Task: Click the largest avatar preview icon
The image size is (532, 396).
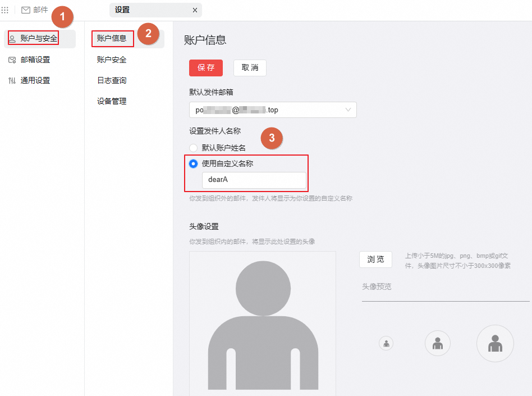Action: 495,343
